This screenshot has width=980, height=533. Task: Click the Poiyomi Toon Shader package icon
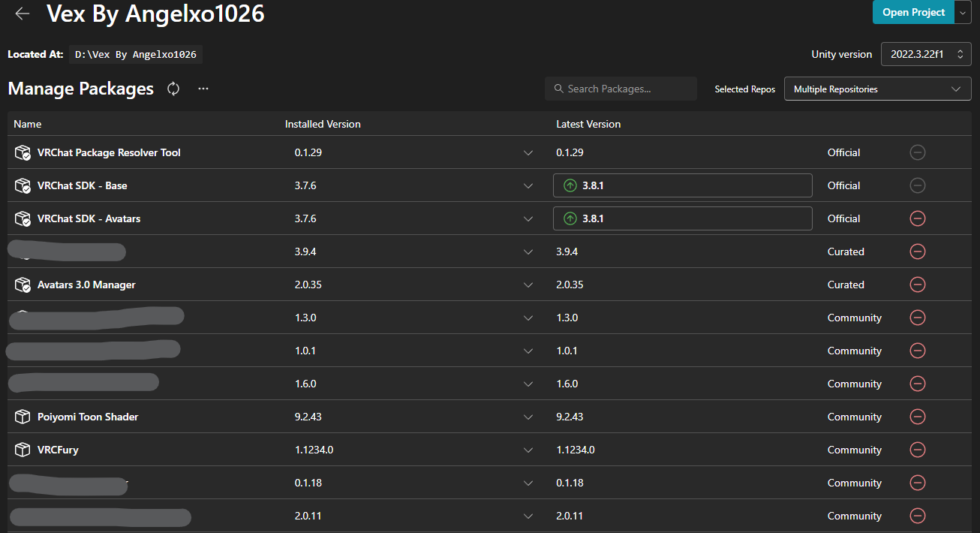pos(23,417)
